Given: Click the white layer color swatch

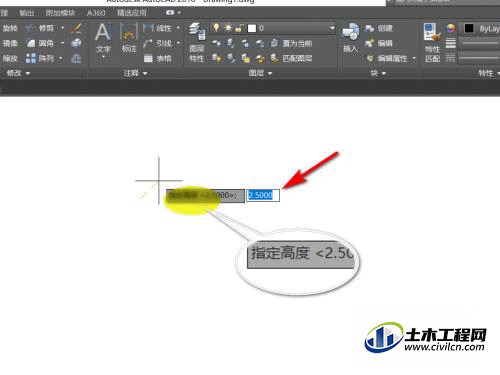Looking at the screenshot, I should [252, 28].
